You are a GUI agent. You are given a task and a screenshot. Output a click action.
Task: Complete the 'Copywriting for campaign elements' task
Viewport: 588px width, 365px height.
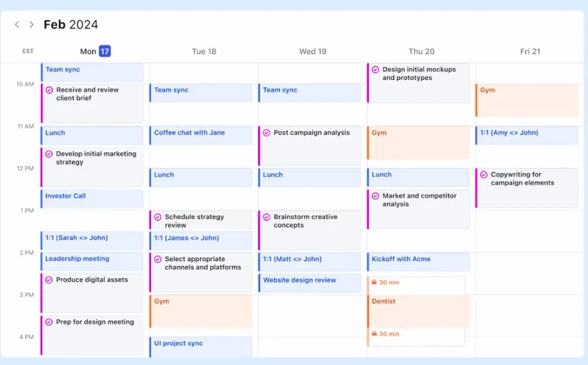(484, 174)
